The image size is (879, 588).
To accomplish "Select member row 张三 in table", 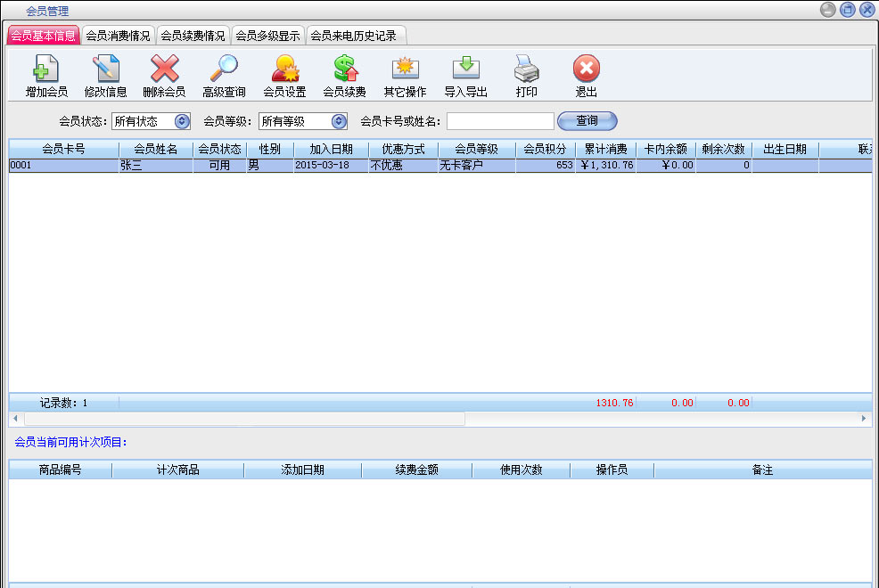I will (x=155, y=166).
